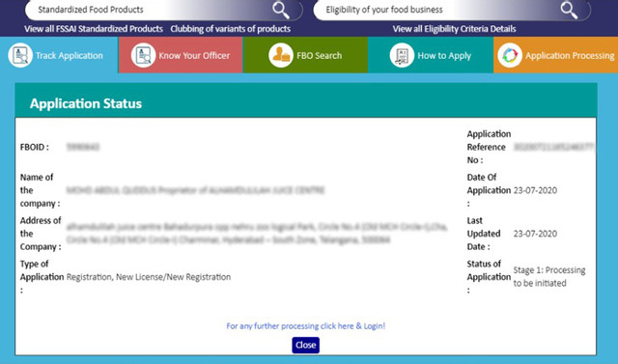Image resolution: width=618 pixels, height=364 pixels.
Task: Click the How to Apply icon
Action: (402, 55)
